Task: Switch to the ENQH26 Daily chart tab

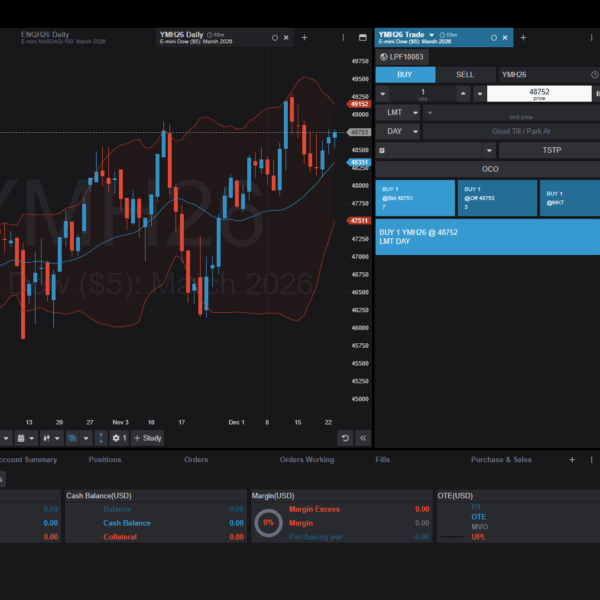Action: click(x=45, y=35)
